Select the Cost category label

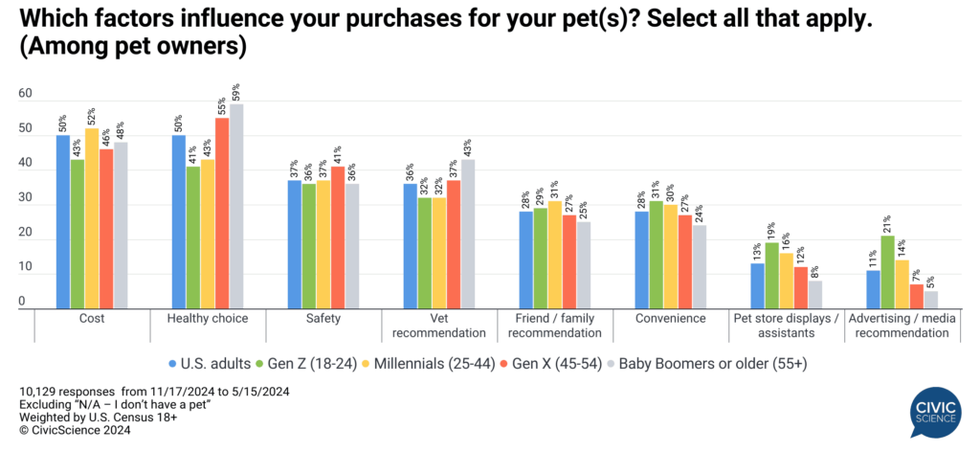(x=92, y=319)
